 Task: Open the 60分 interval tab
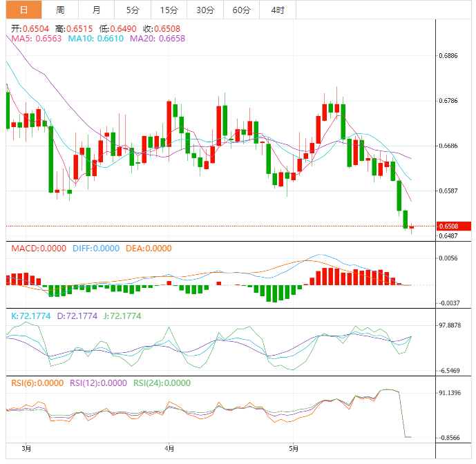click(241, 10)
